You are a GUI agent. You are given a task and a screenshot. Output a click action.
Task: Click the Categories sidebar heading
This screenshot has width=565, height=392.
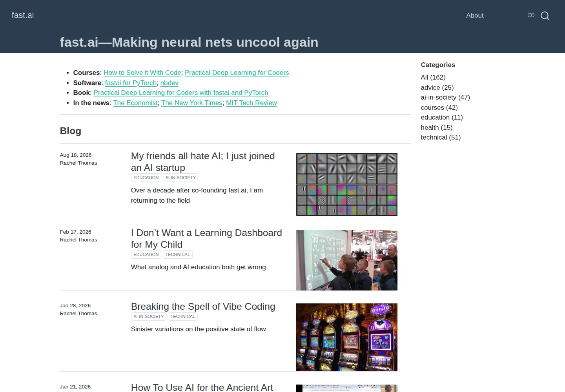438,65
